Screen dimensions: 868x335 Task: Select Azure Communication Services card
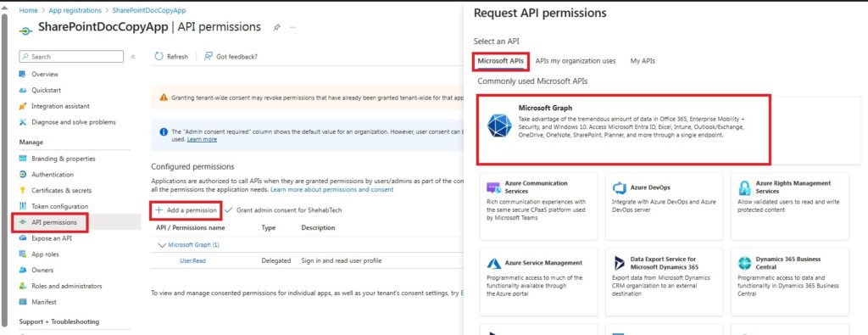(538, 206)
